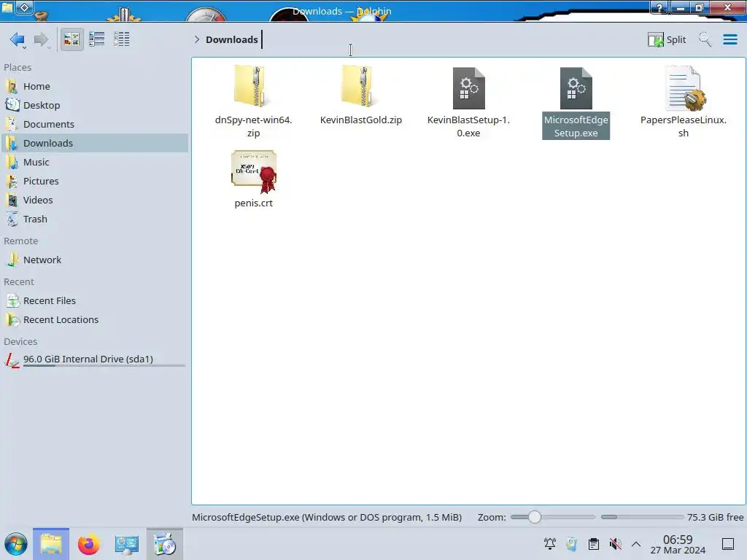Click the Network icon in sidebar

point(12,260)
